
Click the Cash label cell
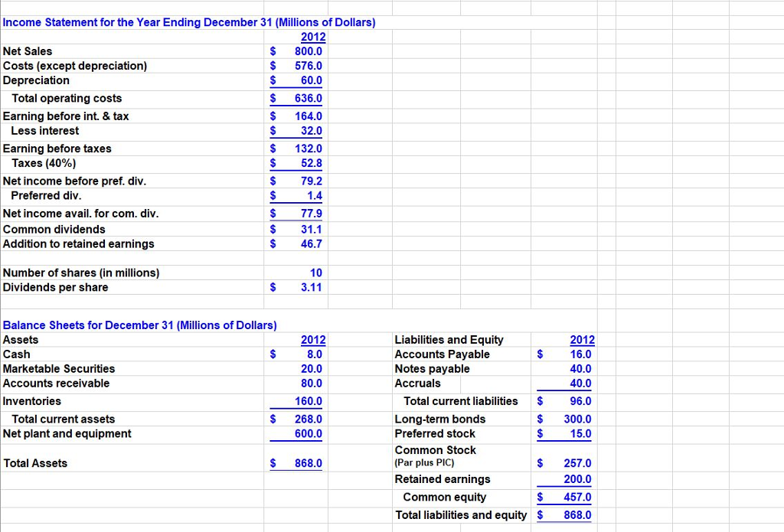pyautogui.click(x=17, y=354)
